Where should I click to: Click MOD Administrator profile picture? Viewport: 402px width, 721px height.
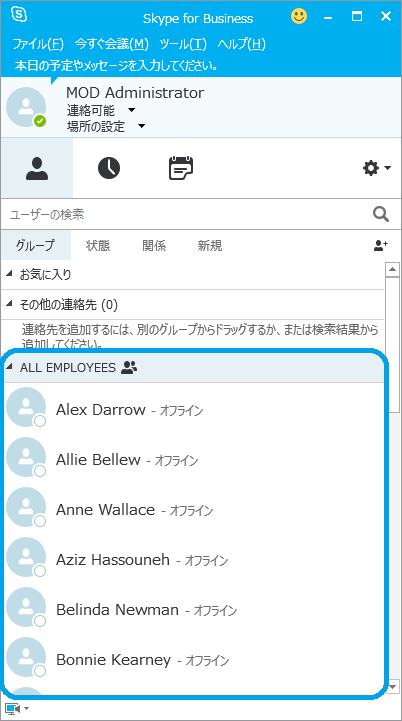click(26, 107)
